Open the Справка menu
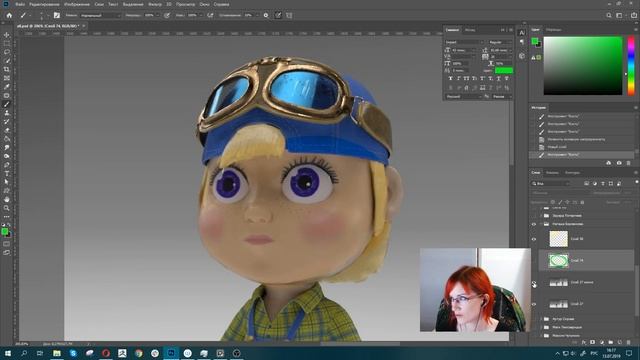Image resolution: width=640 pixels, height=360 pixels. [x=221, y=4]
